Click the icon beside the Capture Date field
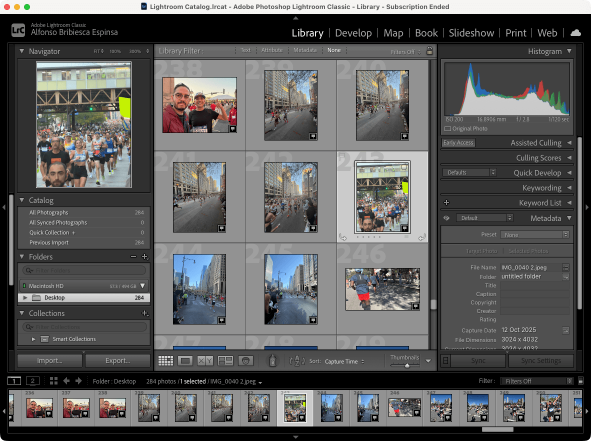Viewport: 591px width, 441px height. tap(566, 330)
